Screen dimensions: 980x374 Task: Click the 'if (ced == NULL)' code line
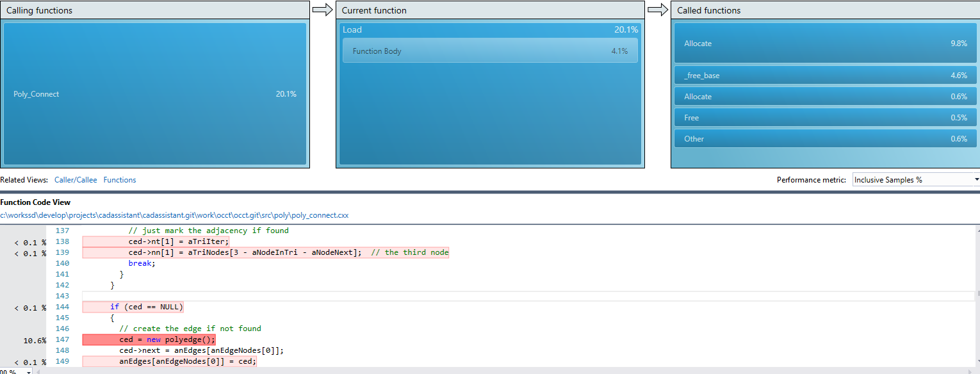tap(147, 307)
